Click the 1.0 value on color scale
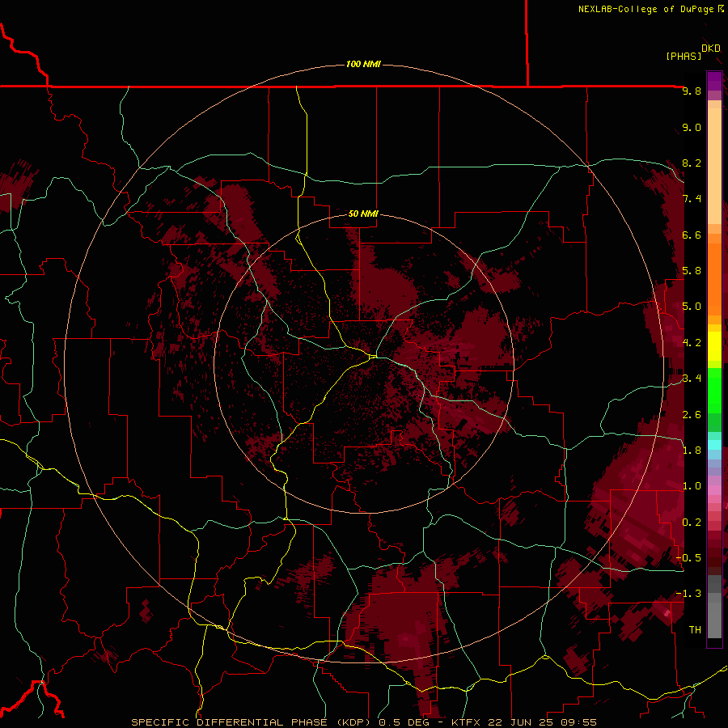Image resolution: width=728 pixels, height=728 pixels. pos(692,486)
